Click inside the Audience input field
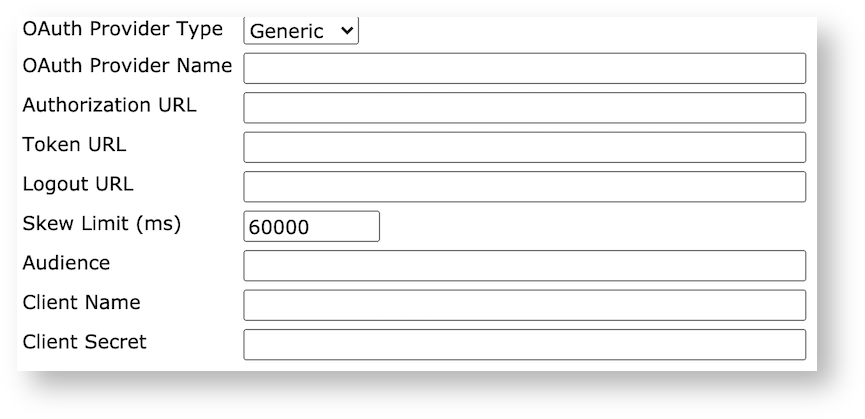This screenshot has width=865, height=419. click(x=524, y=266)
